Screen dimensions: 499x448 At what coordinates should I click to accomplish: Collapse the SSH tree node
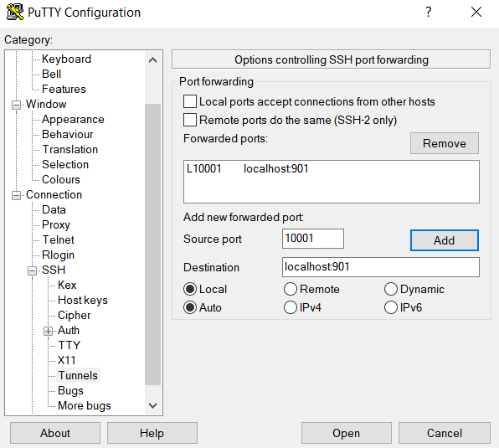tap(32, 270)
